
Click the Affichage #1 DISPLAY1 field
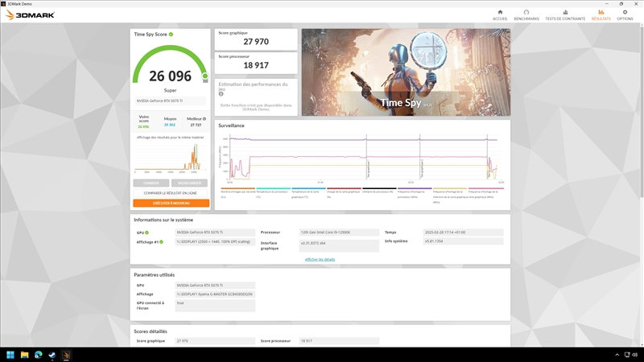point(215,242)
